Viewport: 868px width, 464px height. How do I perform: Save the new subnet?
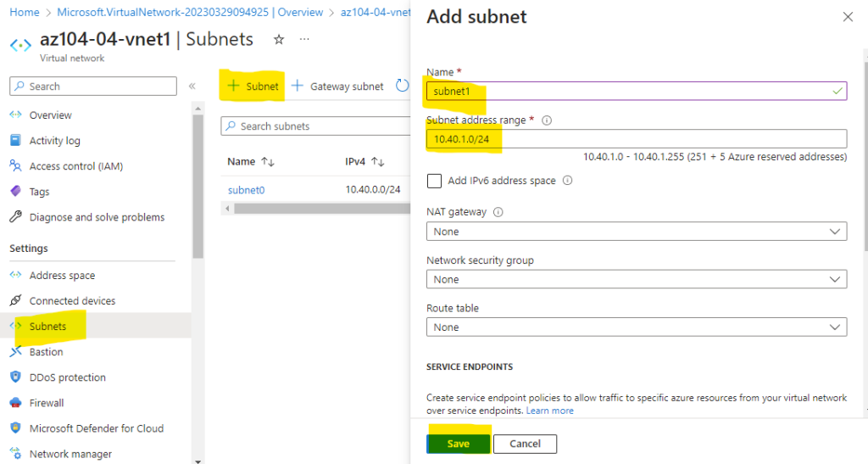point(459,444)
